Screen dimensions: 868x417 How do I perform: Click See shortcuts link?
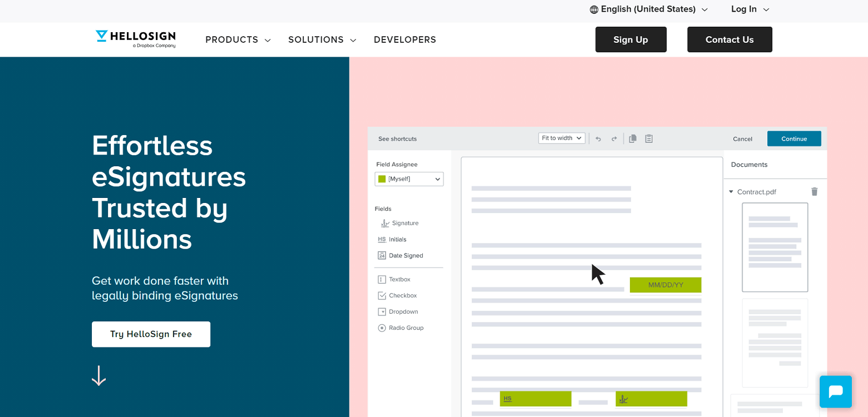(397, 139)
